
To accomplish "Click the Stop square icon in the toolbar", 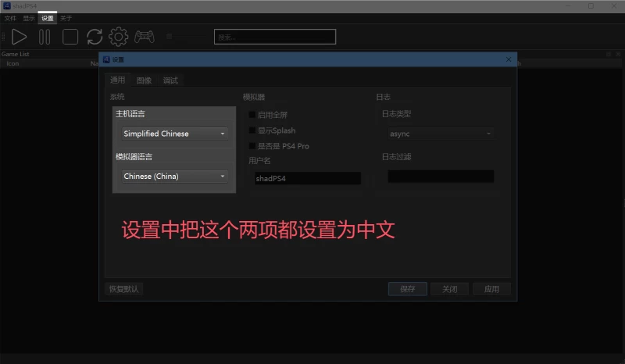I will [70, 37].
